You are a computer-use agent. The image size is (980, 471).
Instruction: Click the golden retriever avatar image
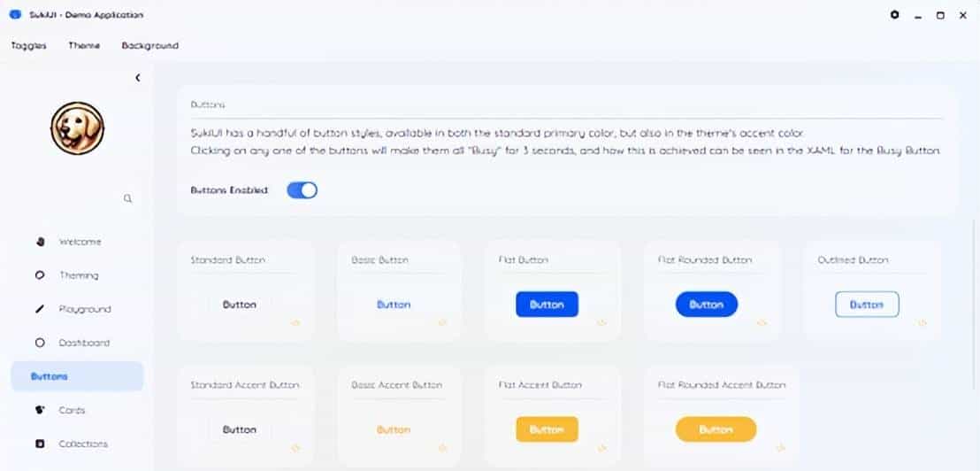(77, 128)
